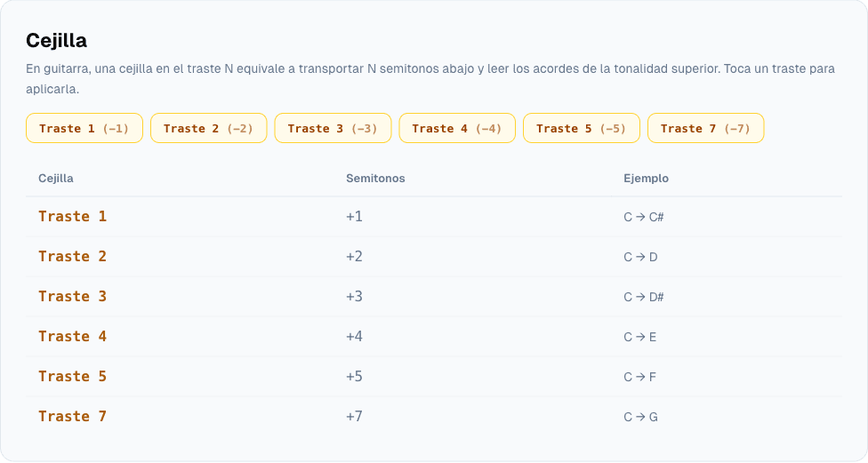Screen dimensions: 868x463
Task: Click the Traste 4 table row
Action: (x=434, y=336)
